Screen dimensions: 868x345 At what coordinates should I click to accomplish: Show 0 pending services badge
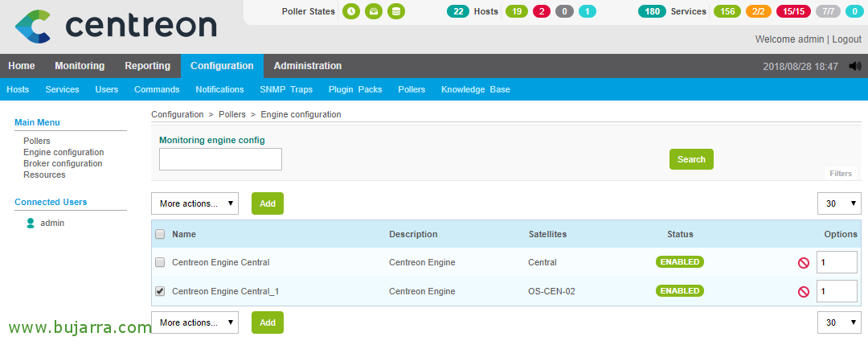[854, 11]
